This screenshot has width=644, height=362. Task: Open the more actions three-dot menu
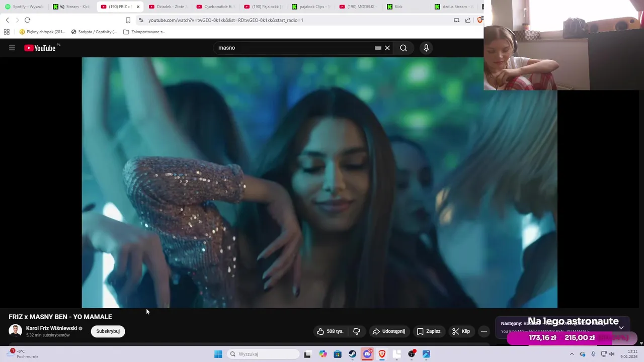pos(484,331)
